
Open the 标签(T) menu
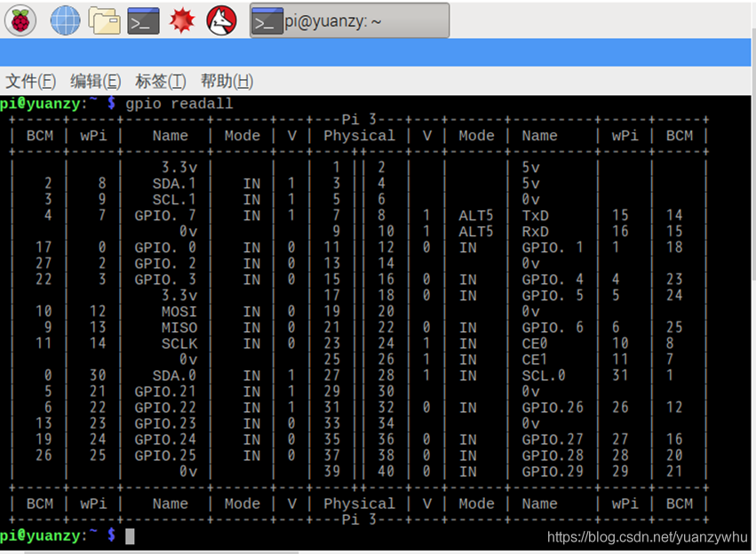[x=161, y=82]
